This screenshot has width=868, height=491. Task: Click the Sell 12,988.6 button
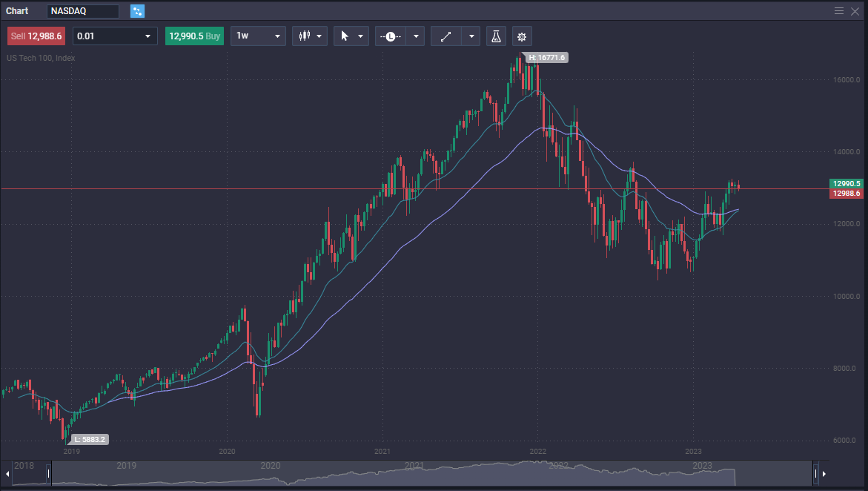pos(36,36)
